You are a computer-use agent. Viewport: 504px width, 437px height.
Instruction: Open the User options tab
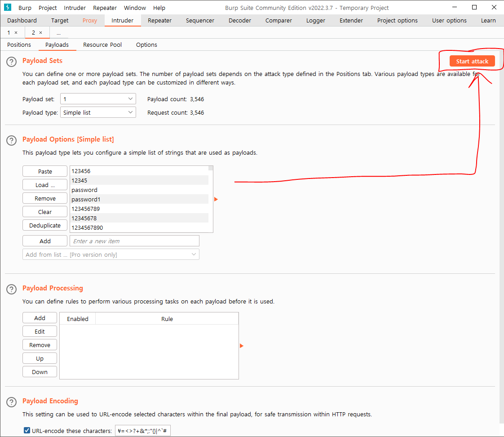pos(449,20)
